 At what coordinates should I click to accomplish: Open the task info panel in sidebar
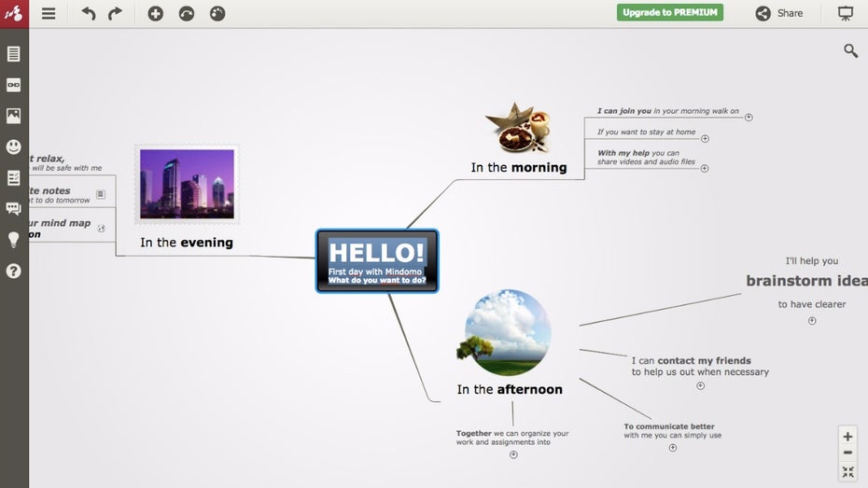tap(14, 177)
